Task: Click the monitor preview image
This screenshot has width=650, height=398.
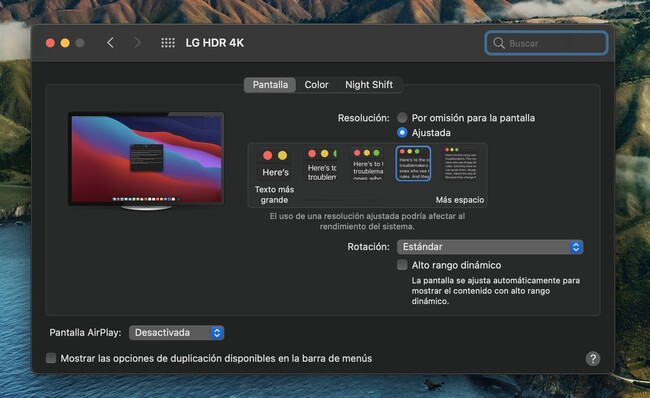Action: (146, 161)
